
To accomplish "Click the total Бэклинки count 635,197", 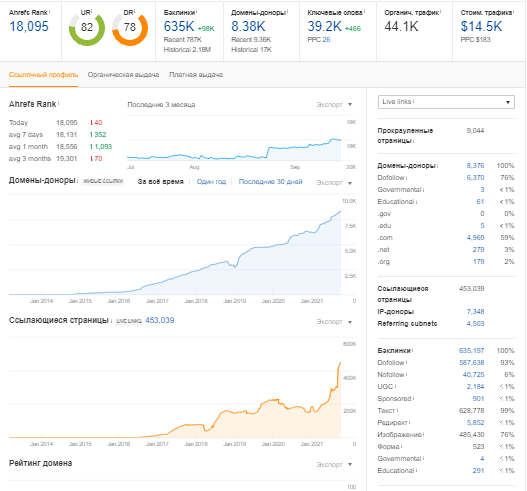I will [472, 351].
